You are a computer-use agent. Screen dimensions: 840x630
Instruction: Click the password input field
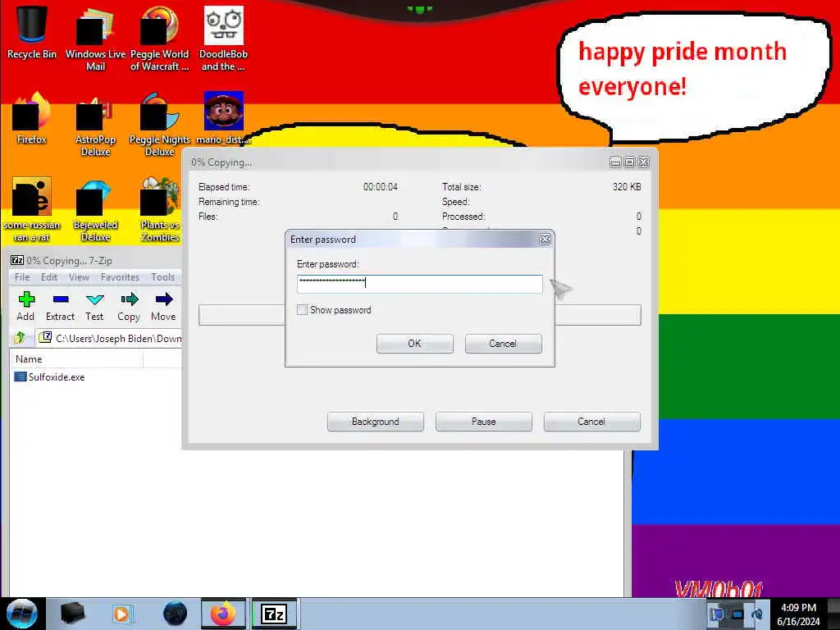click(419, 283)
